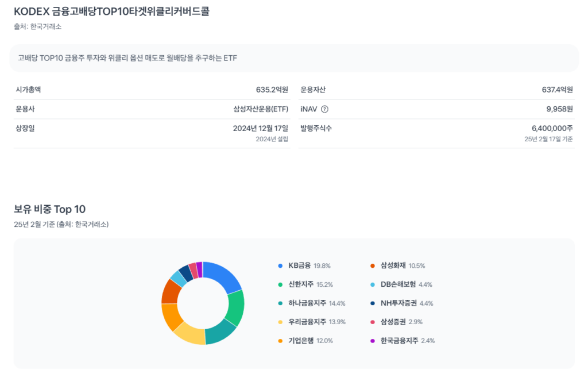Select the green 신한지주 donut segment
This screenshot has width=588, height=389.
[236, 307]
